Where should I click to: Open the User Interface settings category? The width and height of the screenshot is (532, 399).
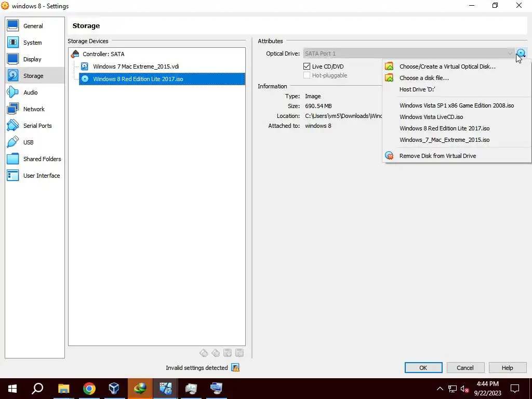pos(35,176)
